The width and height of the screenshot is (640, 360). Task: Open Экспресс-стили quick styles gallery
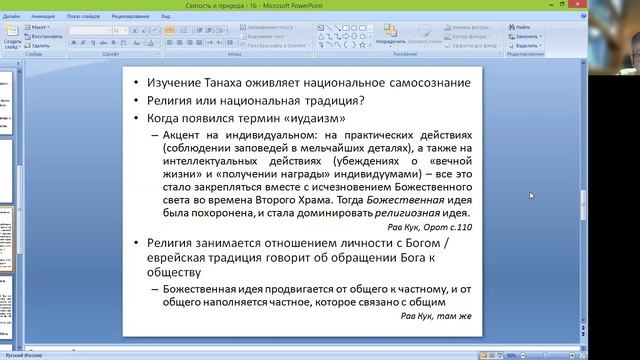tap(424, 35)
